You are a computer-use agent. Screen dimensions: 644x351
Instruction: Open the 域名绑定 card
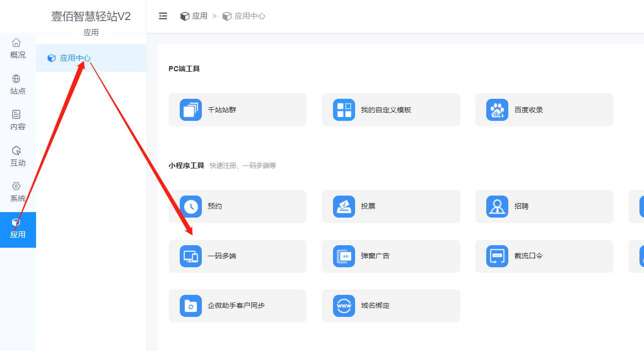(x=391, y=306)
